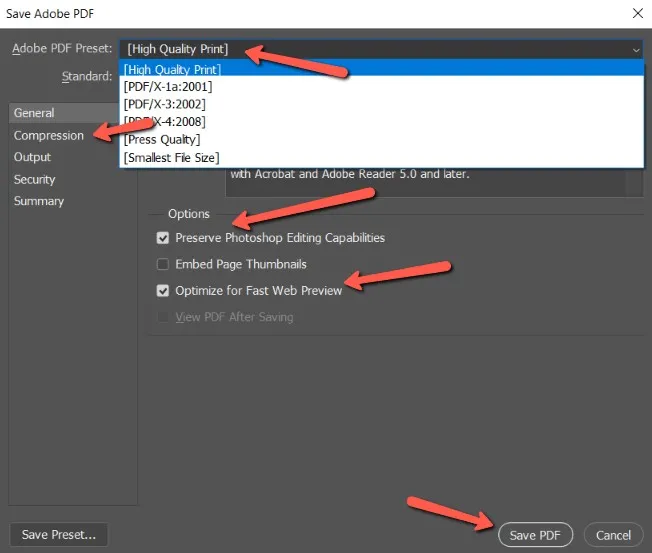Choose PDF/X-4:2008 from the preset list

381,121
